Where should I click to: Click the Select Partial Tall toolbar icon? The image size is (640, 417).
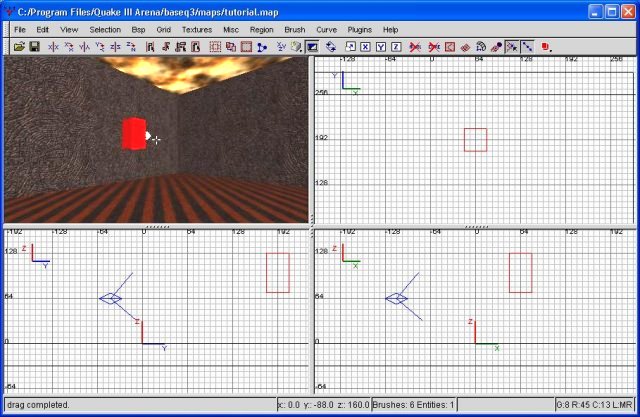point(180,47)
